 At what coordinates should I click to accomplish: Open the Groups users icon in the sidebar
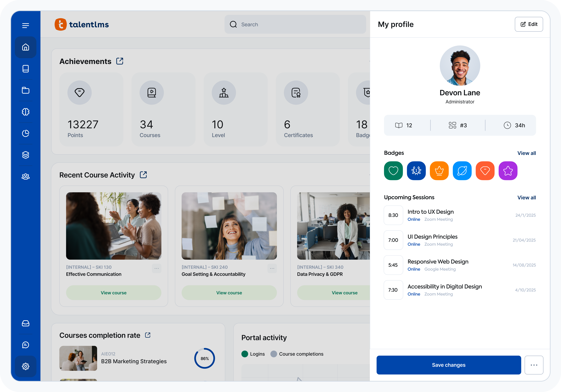pos(26,176)
